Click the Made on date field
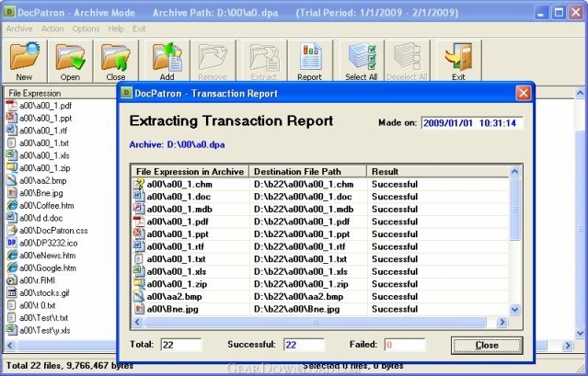 pos(472,123)
